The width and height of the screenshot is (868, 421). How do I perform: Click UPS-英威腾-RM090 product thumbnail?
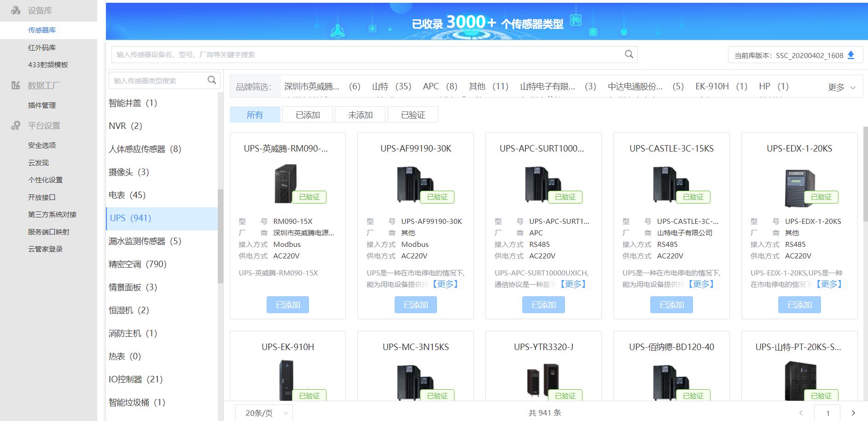(x=286, y=184)
